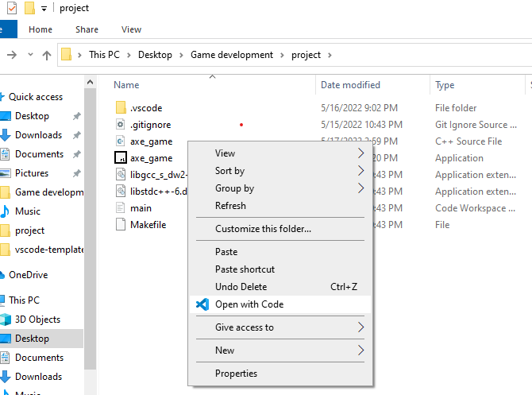The image size is (532, 395).
Task: Click the OneDrive cloud icon
Action: click(4, 275)
